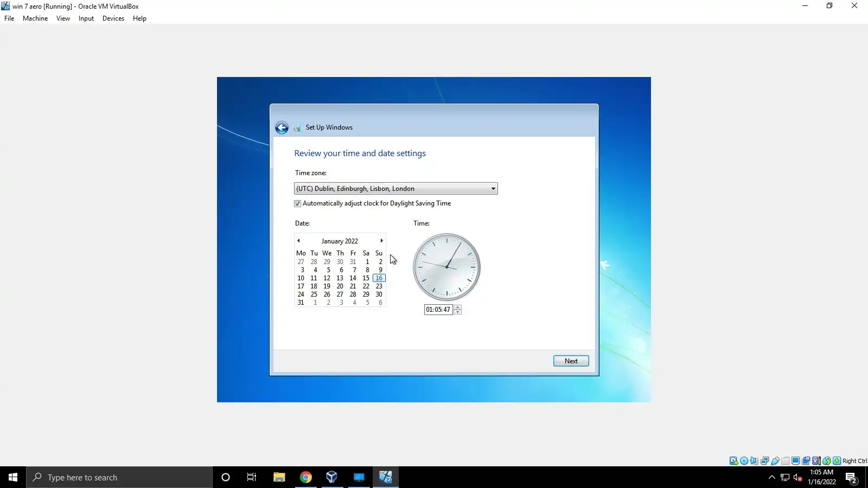
Task: Click the blue monitor taskbar icon
Action: click(359, 477)
